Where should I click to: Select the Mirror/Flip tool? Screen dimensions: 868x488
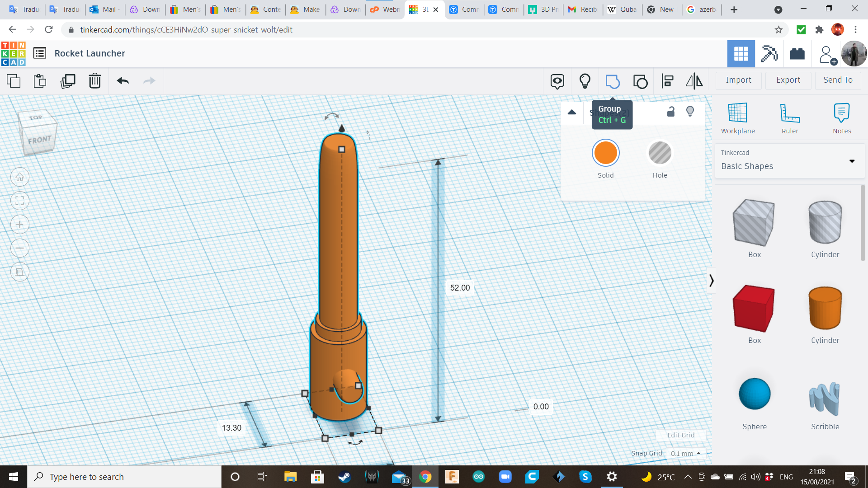pyautogui.click(x=694, y=81)
